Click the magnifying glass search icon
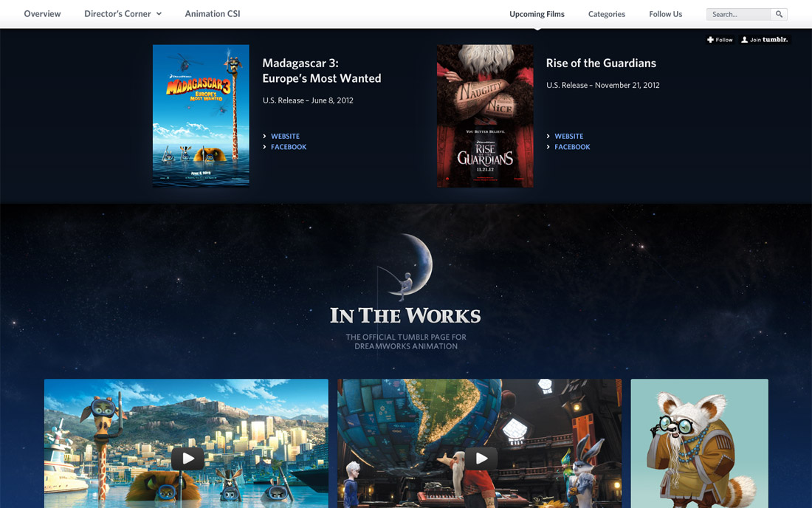This screenshot has height=508, width=812. (x=779, y=15)
